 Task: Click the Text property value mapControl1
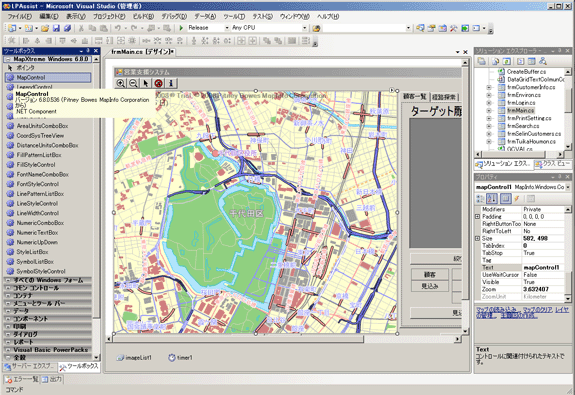(543, 268)
